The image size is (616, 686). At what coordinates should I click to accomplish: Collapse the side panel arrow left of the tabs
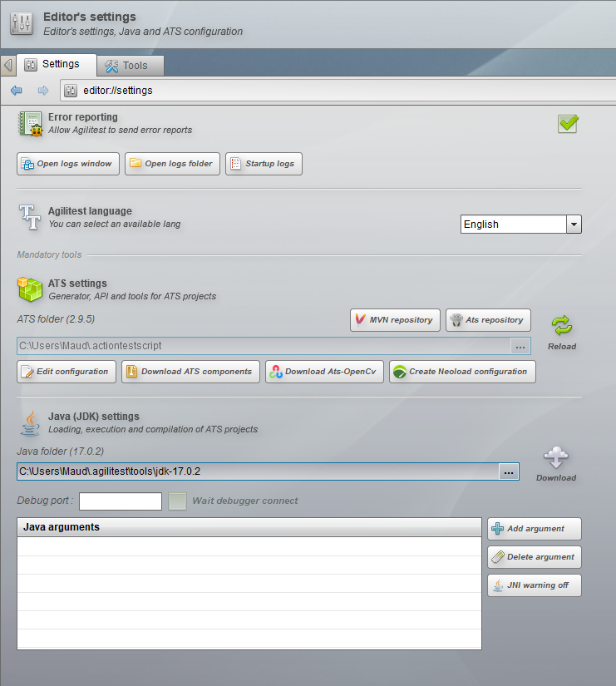tap(7, 66)
